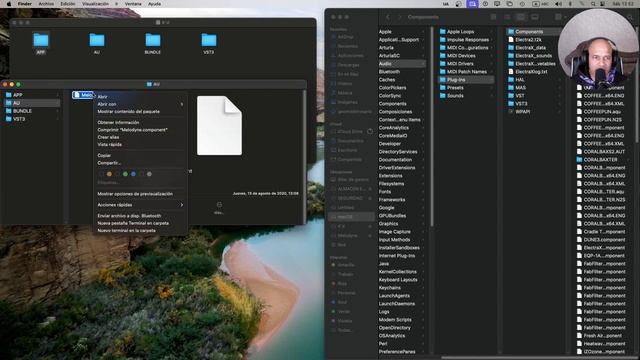Open the group-by dropdown in Components toolbar
This screenshot has height=360, width=640.
[x=560, y=17]
